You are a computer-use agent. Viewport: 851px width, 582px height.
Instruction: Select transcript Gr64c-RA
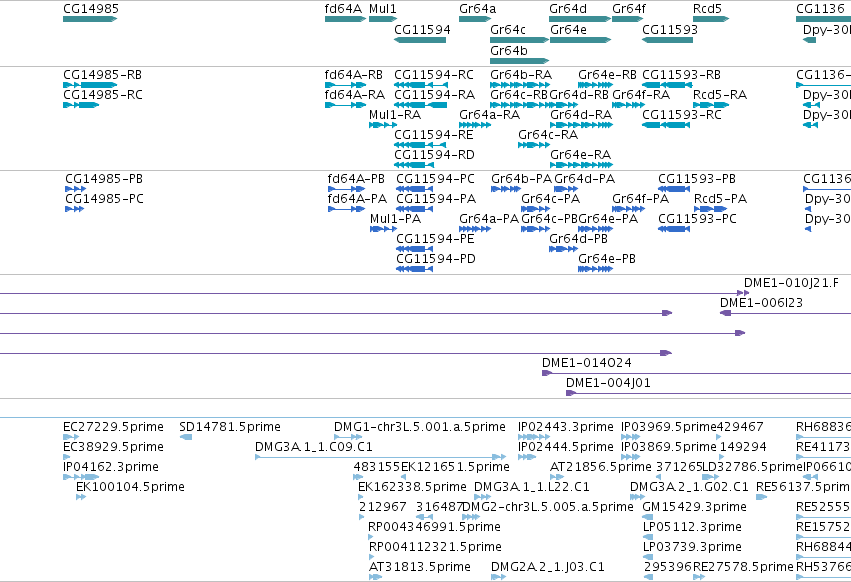534,145
